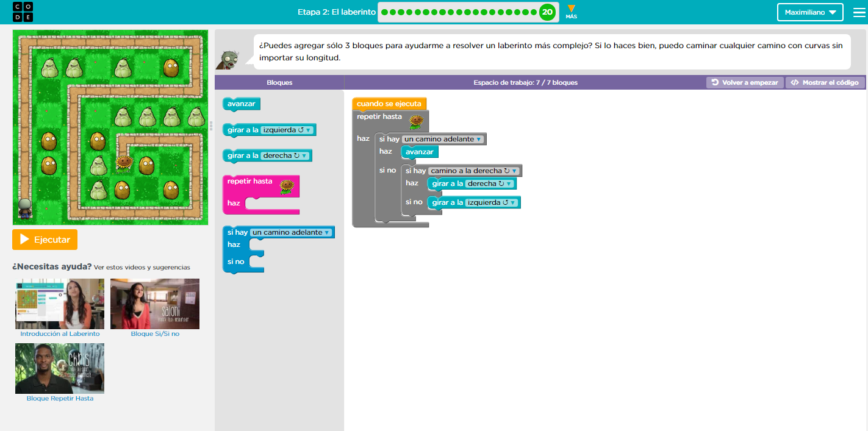The width and height of the screenshot is (868, 431).
Task: Click sunflower icon in workspace repetir hasta block
Action: tap(416, 123)
